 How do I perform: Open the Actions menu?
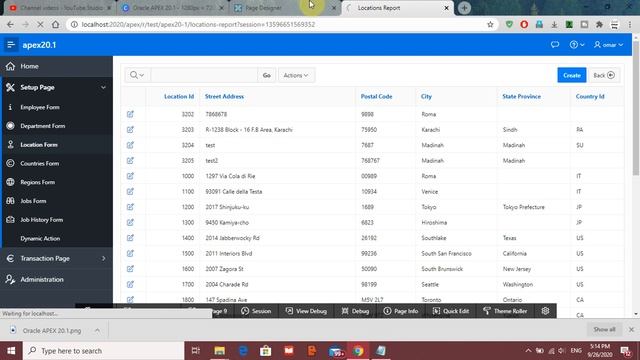(x=296, y=75)
